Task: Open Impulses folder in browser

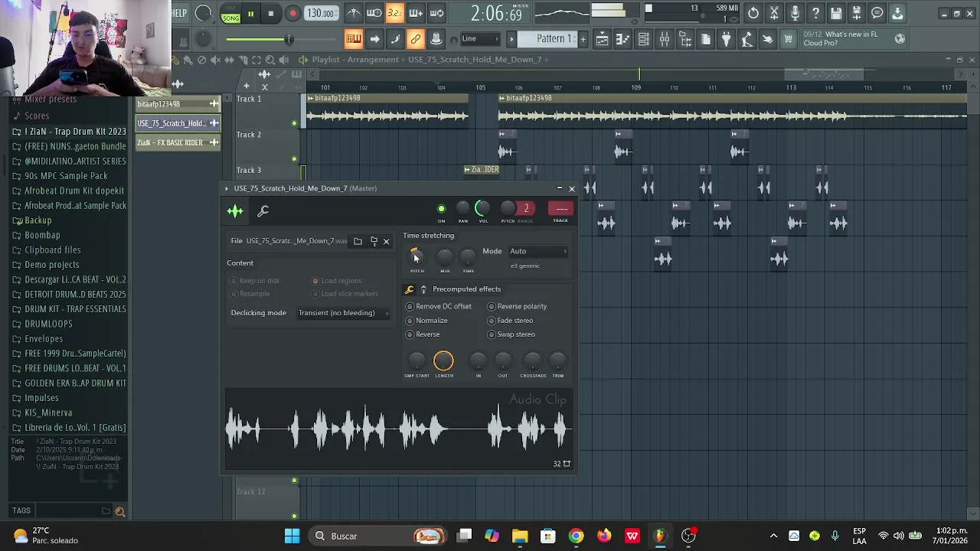Action: click(x=41, y=398)
